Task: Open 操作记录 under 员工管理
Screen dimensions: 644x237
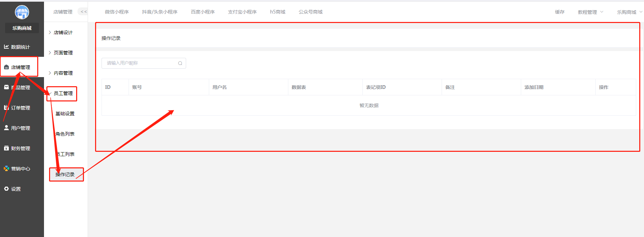Action: coord(65,174)
